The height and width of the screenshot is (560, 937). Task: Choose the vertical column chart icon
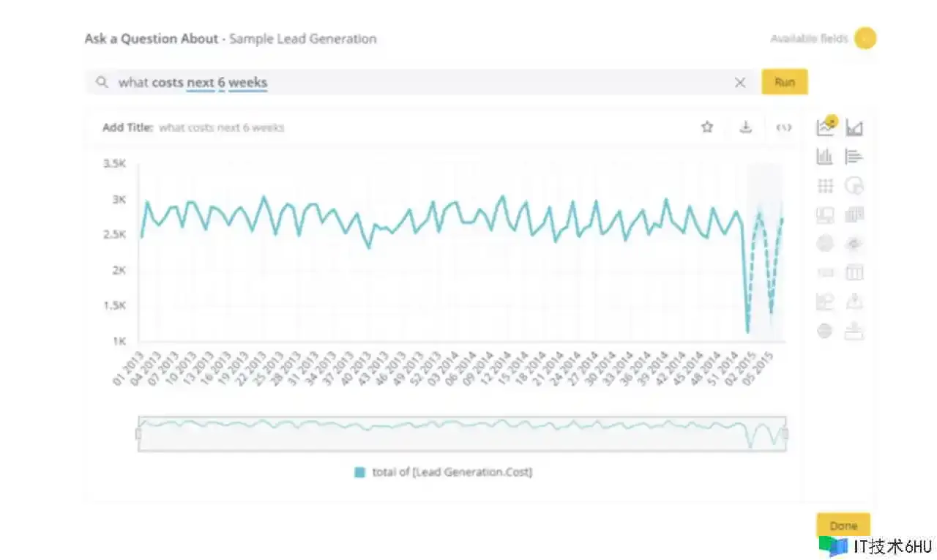click(825, 157)
